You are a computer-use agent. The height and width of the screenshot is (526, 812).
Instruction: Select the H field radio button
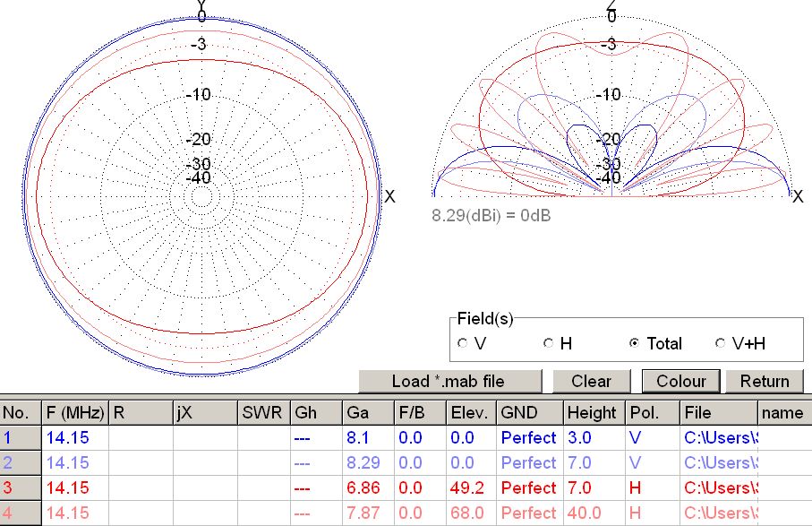click(x=549, y=343)
